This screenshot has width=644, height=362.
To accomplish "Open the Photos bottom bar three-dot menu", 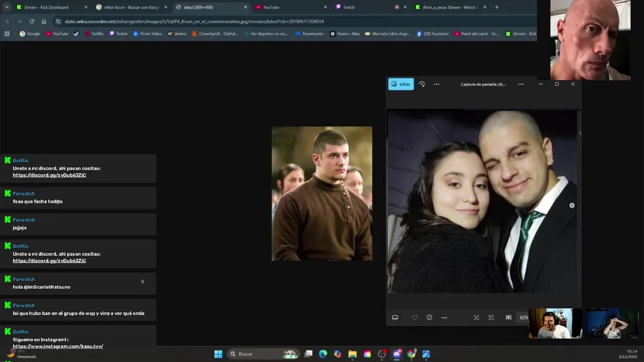I will 444,317.
